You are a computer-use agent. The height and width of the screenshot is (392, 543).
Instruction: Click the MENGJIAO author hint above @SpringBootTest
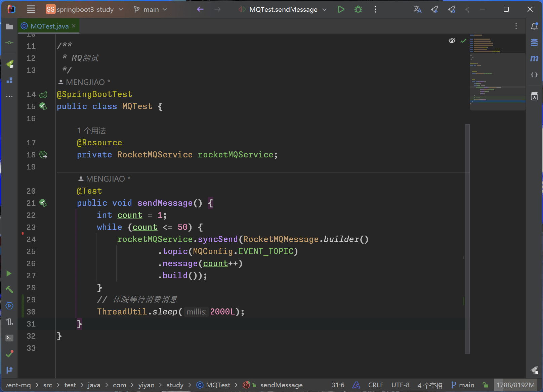tap(84, 82)
